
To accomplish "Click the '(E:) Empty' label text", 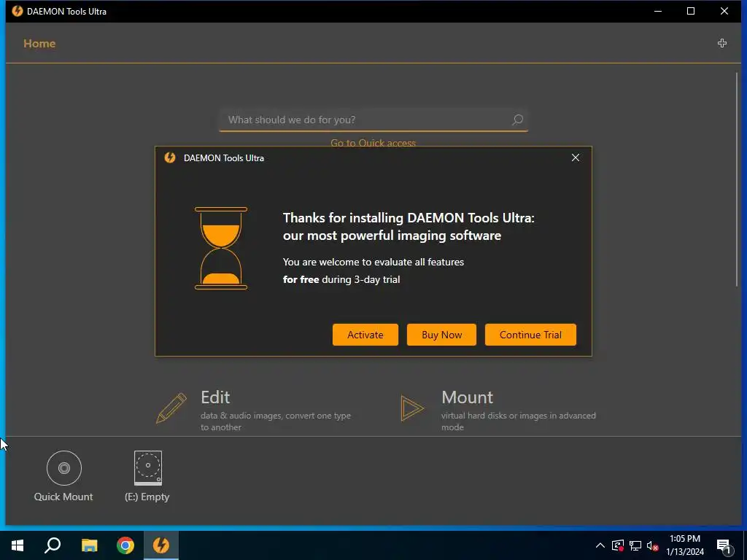I will (147, 497).
